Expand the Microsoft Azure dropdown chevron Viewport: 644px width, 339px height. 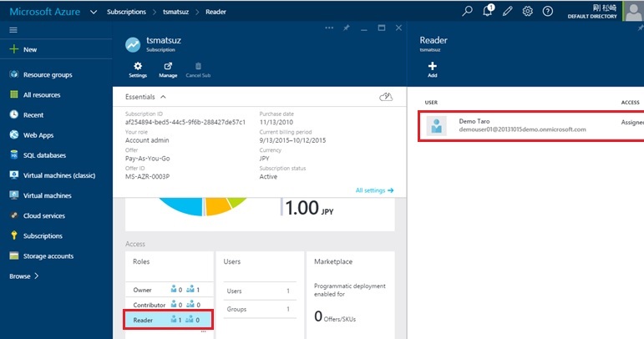(x=94, y=12)
